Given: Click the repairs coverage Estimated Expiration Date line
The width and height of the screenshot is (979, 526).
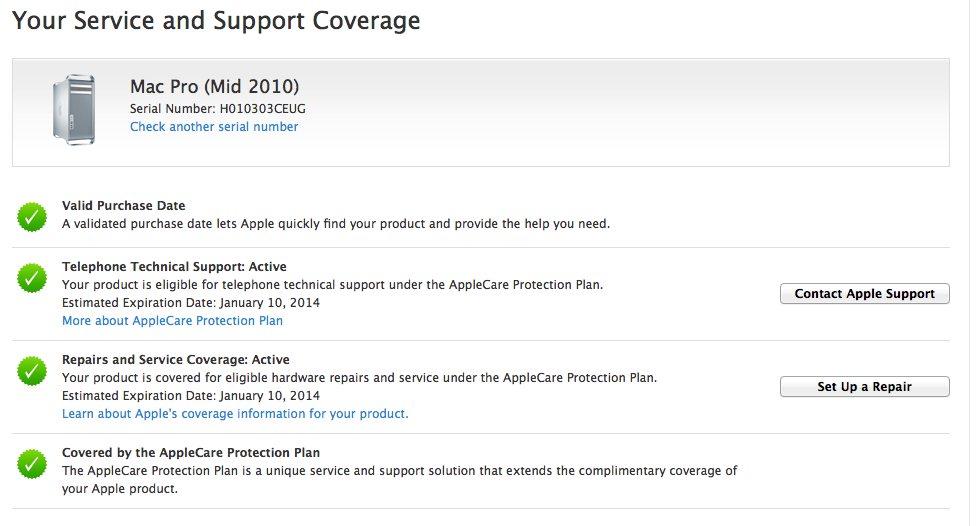Looking at the screenshot, I should (191, 396).
